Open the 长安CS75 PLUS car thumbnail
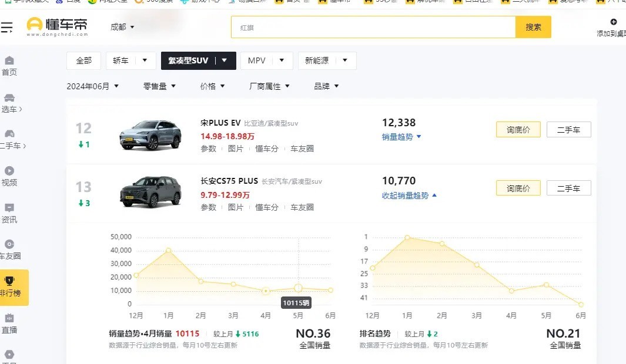 pyautogui.click(x=150, y=193)
